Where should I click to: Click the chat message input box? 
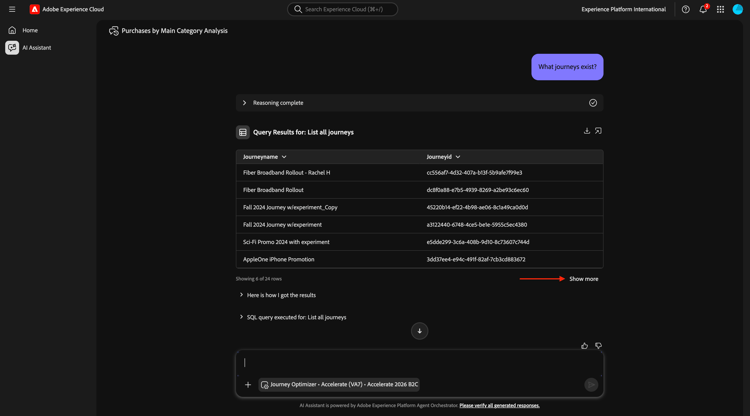pyautogui.click(x=419, y=363)
